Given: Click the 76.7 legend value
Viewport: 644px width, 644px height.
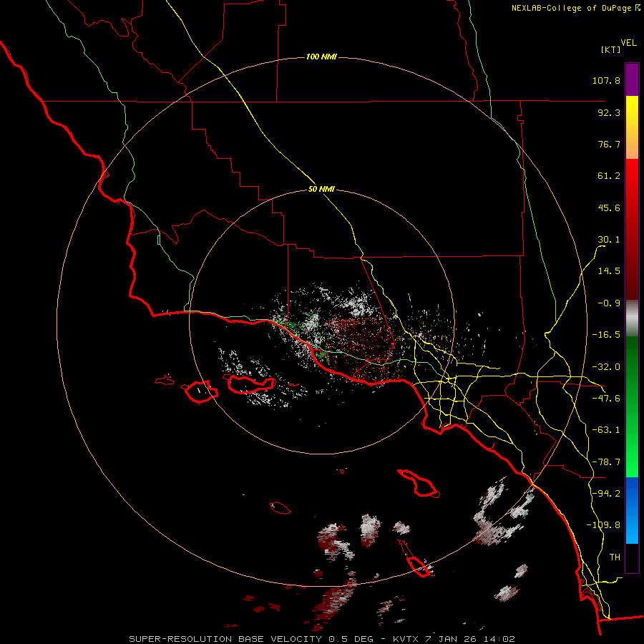Looking at the screenshot, I should pyautogui.click(x=609, y=144).
